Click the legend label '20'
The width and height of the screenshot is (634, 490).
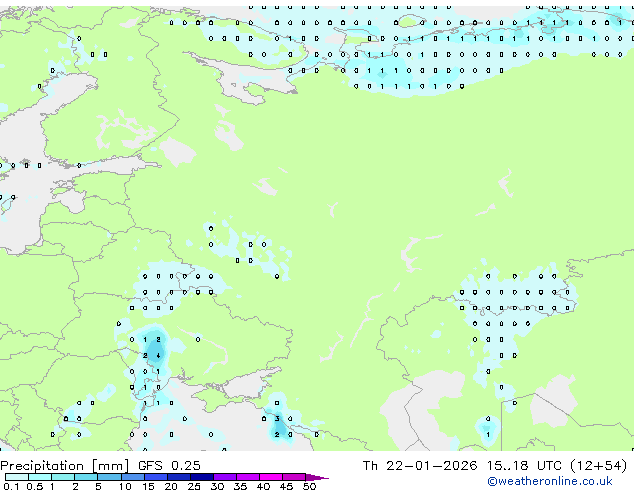171,486
